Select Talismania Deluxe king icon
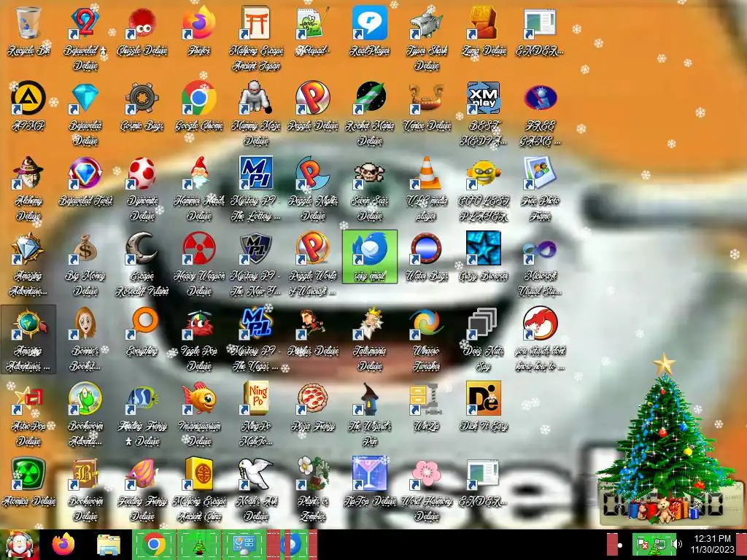This screenshot has height=560, width=747. coord(370,339)
